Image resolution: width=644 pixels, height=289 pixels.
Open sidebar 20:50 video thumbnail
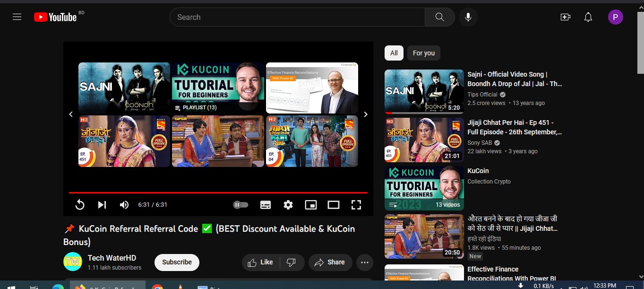pyautogui.click(x=424, y=236)
